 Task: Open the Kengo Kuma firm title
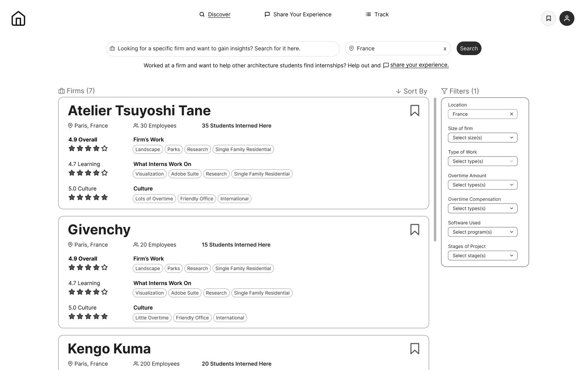(109, 349)
